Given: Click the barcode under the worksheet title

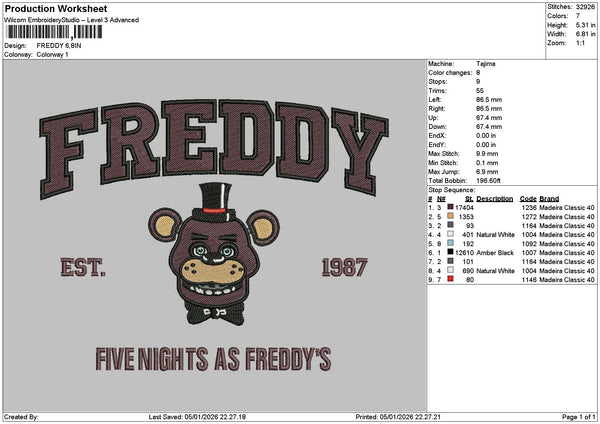Looking at the screenshot, I should pos(54,32).
